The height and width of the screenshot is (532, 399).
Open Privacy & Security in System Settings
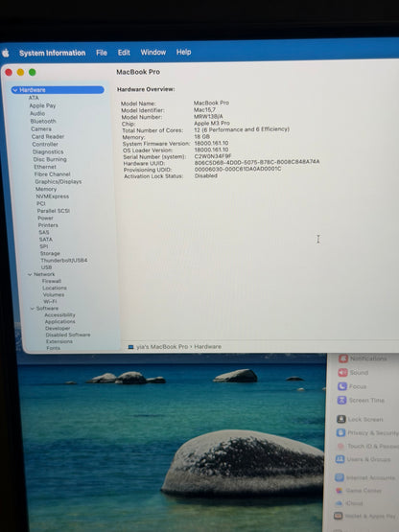(x=367, y=432)
